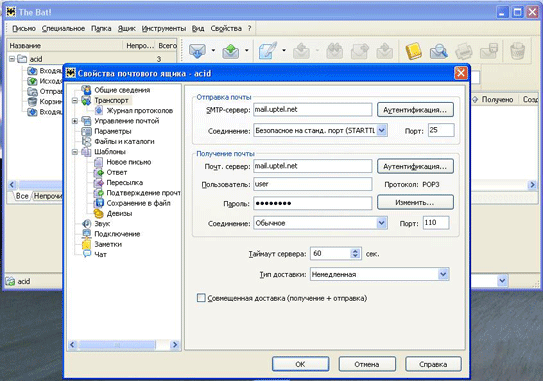
Task: Open SMTP Соединение dropdown
Action: tap(381, 131)
